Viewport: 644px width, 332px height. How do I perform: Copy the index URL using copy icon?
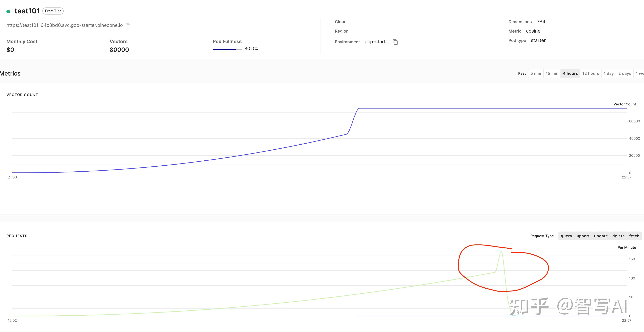pos(128,26)
